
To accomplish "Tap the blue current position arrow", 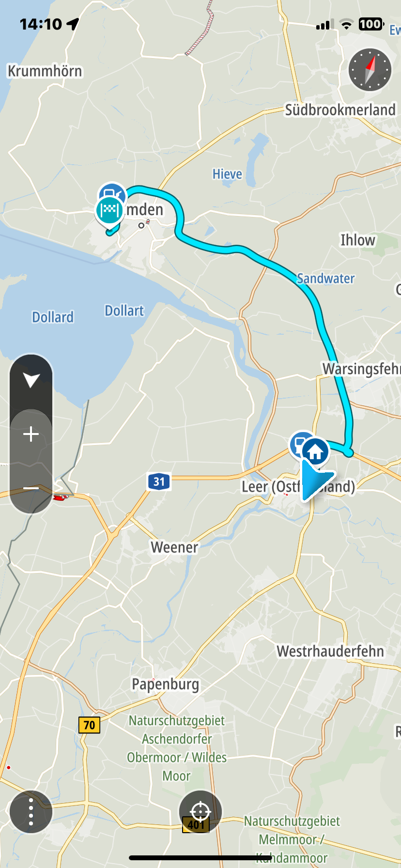I will tap(316, 480).
